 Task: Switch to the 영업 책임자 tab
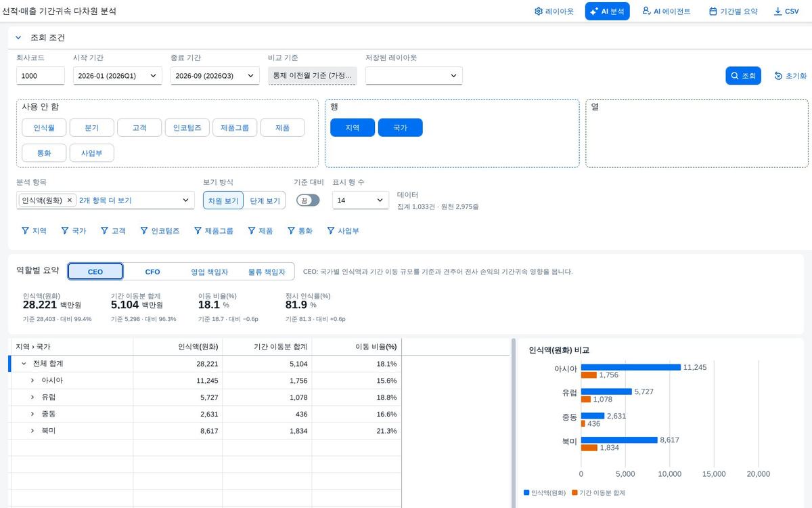209,272
